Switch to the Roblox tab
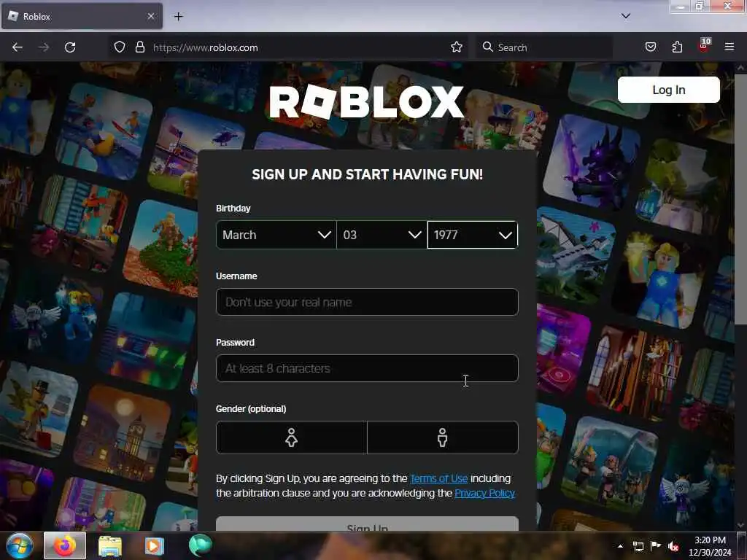The image size is (747, 560). pyautogui.click(x=82, y=16)
